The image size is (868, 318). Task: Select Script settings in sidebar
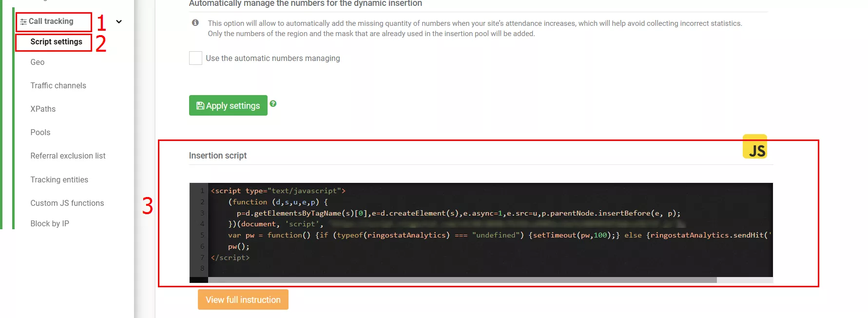pos(56,42)
